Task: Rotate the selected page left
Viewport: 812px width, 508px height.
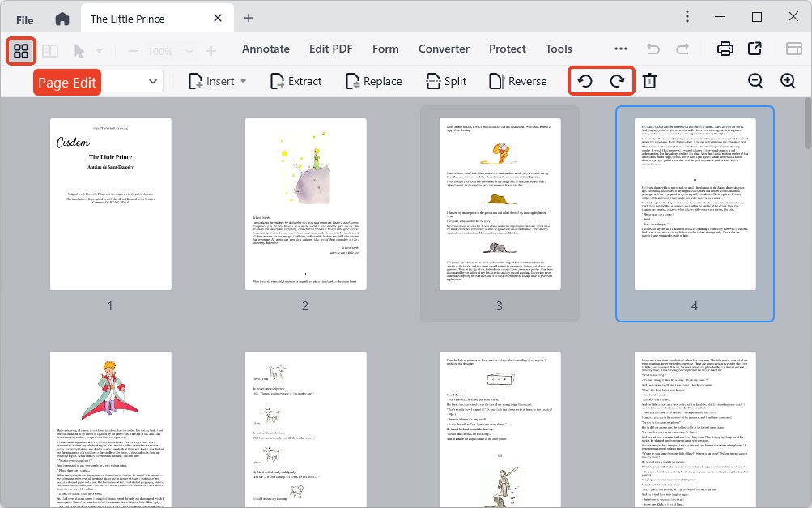Action: click(x=585, y=81)
